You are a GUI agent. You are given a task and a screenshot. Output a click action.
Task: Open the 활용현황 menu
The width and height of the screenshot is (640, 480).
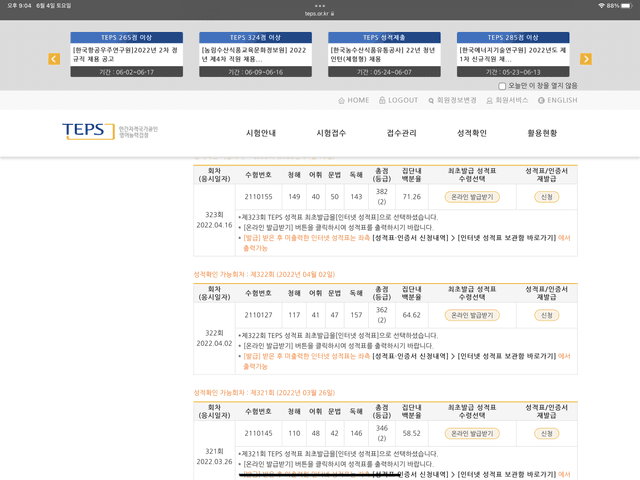pos(542,133)
